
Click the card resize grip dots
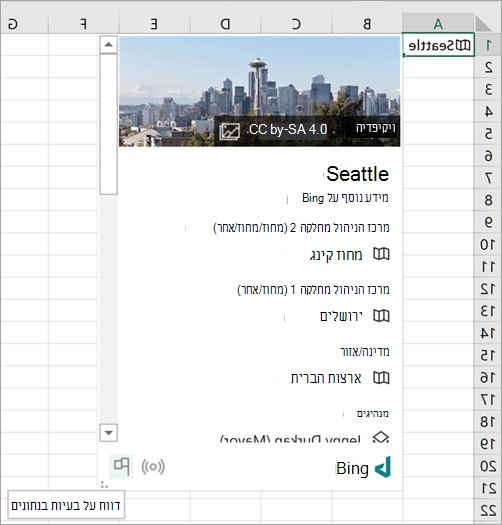[104, 484]
